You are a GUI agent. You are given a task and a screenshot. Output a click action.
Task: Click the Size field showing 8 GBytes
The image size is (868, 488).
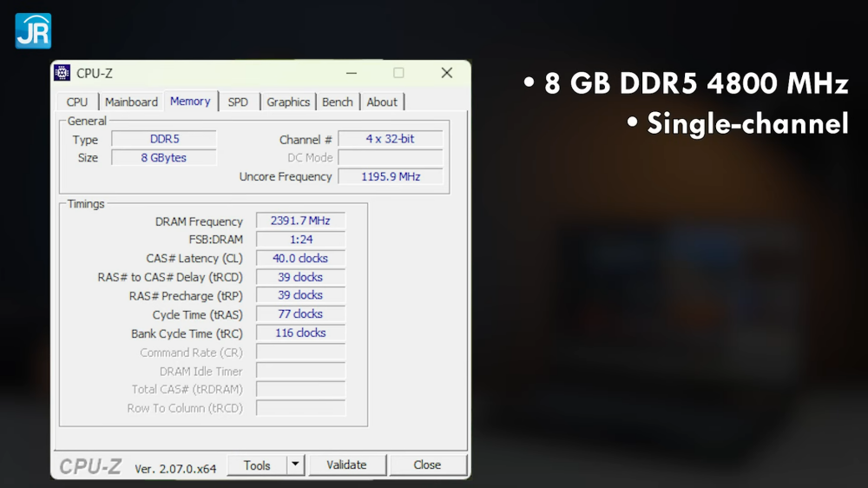click(164, 158)
